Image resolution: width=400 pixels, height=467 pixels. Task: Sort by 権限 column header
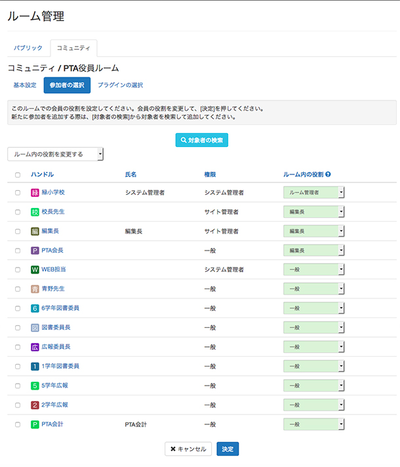(210, 174)
